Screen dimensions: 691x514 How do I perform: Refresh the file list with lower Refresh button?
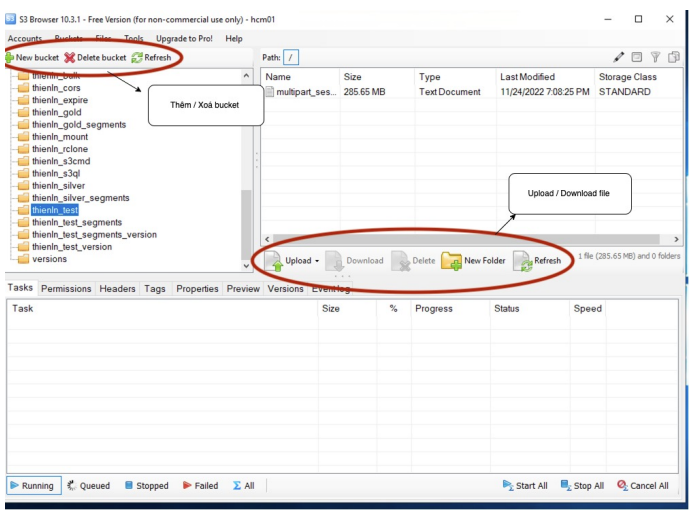pyautogui.click(x=524, y=261)
